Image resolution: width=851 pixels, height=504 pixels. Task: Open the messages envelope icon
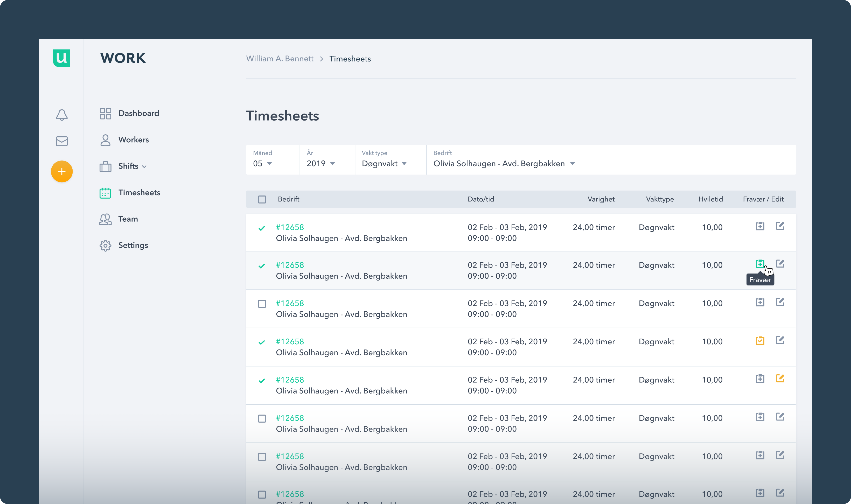61,141
